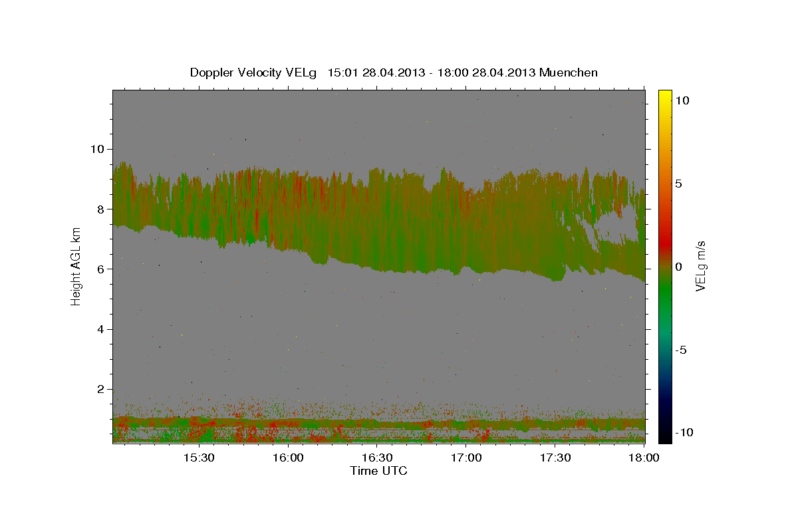
Task: Click the '17:00' time axis label
Action: point(467,458)
